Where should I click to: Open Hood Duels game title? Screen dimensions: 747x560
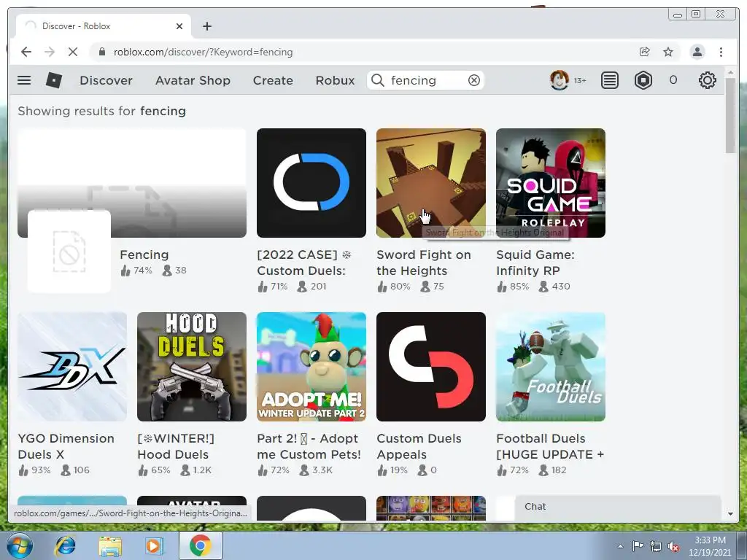[175, 446]
